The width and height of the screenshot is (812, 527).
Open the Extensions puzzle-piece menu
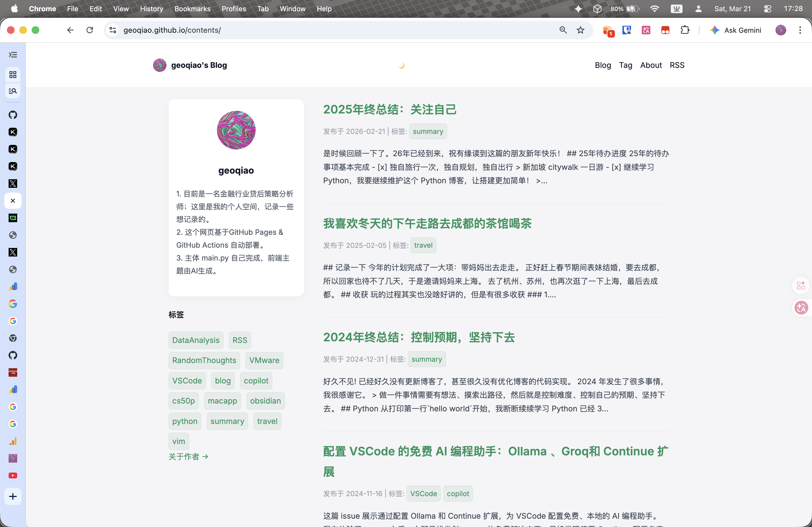coord(685,30)
